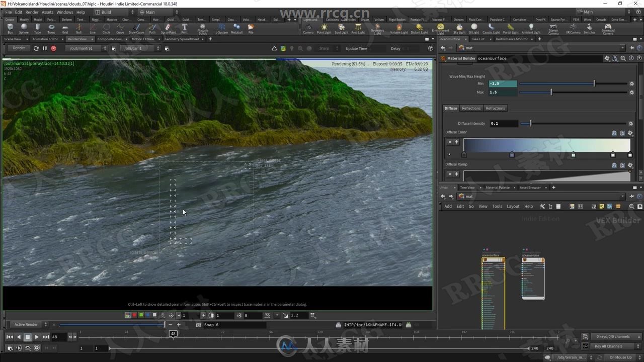Open the Windows menu

point(64,12)
